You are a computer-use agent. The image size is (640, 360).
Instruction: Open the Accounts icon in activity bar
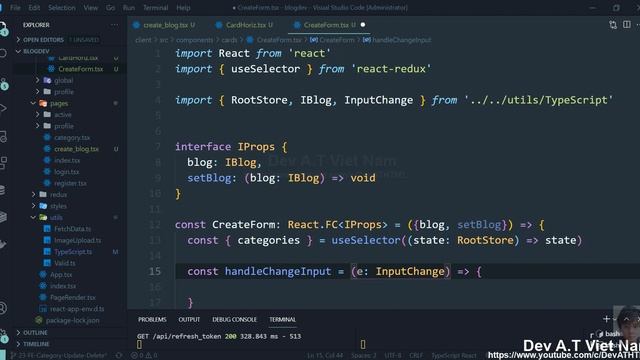[3, 308]
